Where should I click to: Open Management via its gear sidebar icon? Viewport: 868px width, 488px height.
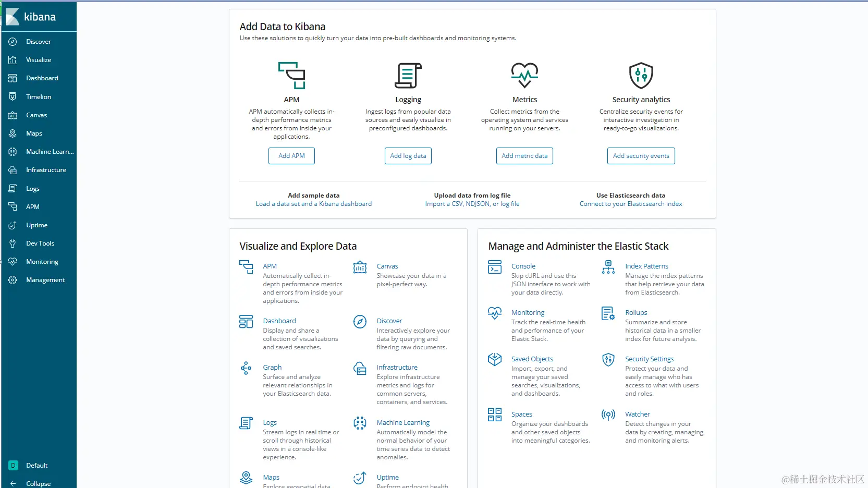pyautogui.click(x=13, y=280)
